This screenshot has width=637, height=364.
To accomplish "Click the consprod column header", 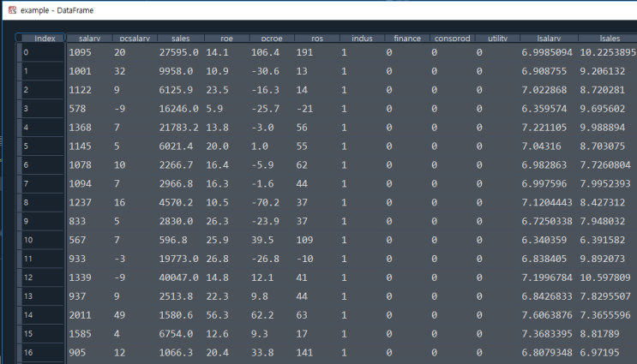I will pyautogui.click(x=452, y=38).
